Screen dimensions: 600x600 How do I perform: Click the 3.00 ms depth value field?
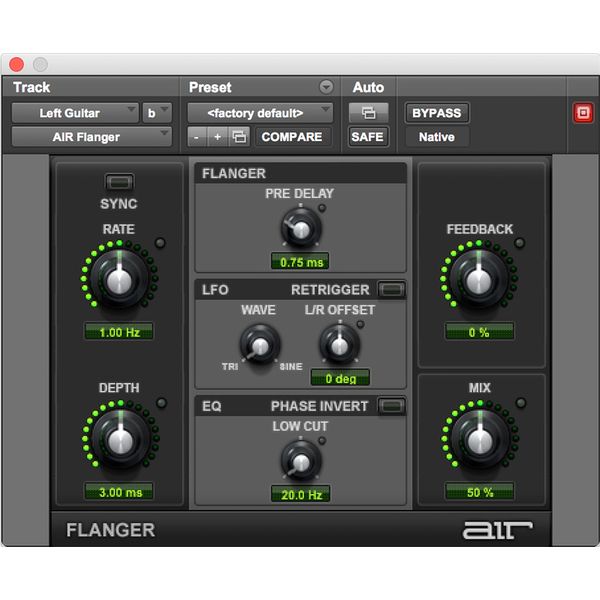click(120, 492)
